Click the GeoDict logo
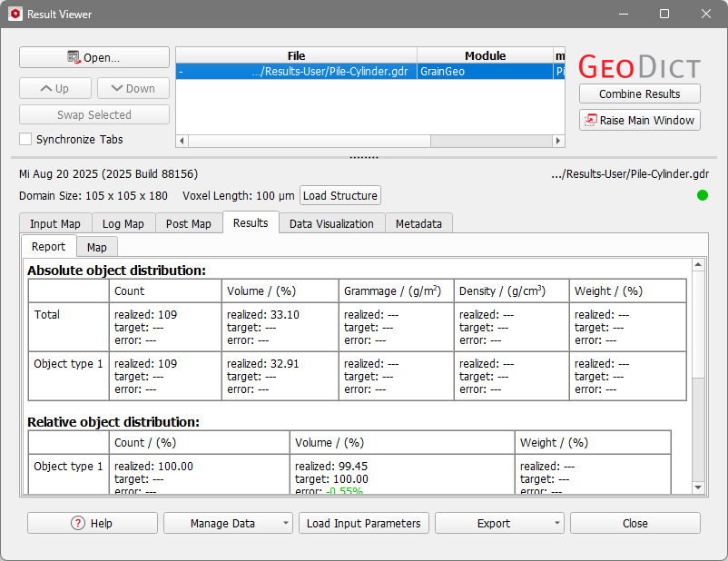Screen dimensions: 728x561 coord(639,66)
